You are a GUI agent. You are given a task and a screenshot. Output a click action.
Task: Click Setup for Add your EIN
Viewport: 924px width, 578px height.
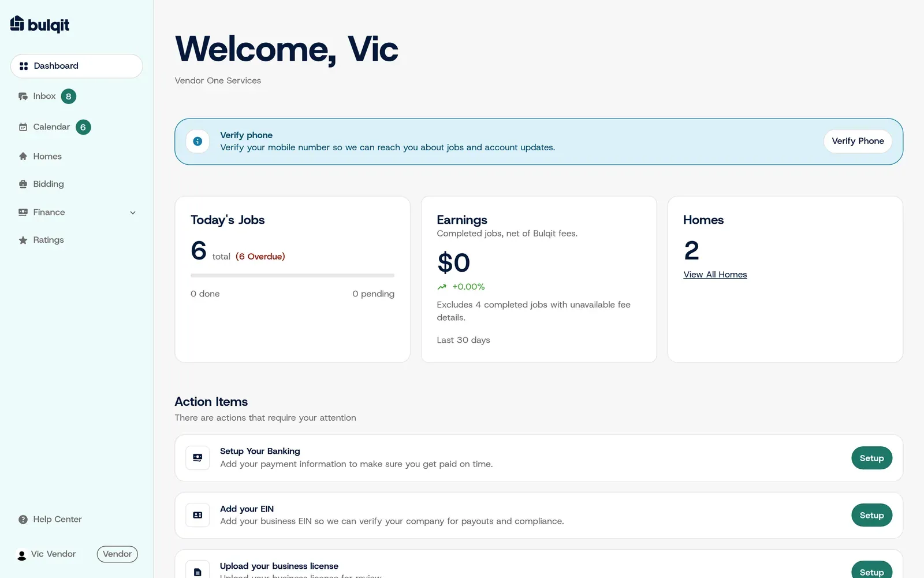pos(871,515)
